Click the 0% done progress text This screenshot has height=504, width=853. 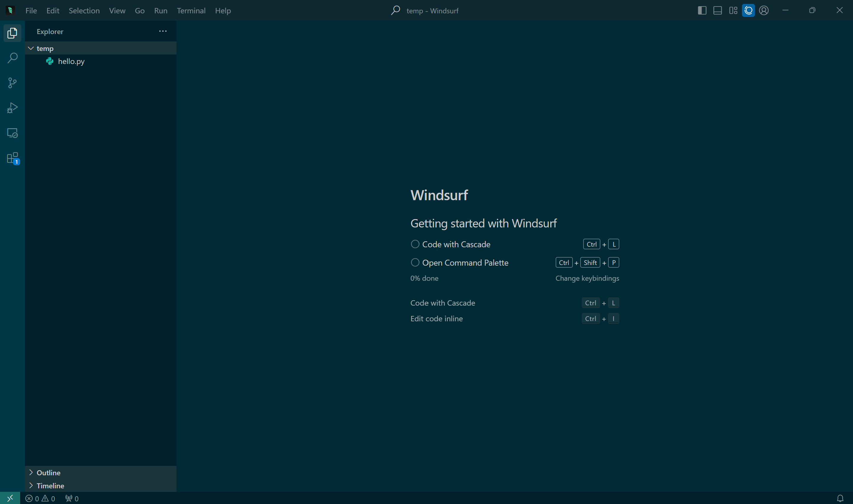click(424, 278)
